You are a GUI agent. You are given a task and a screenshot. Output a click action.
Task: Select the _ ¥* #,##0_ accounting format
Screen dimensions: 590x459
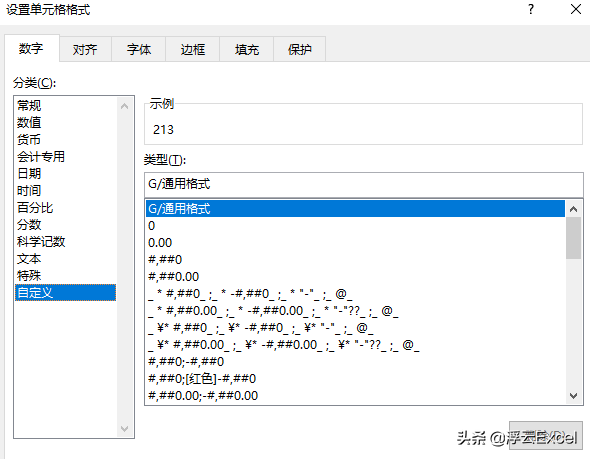[355, 328]
